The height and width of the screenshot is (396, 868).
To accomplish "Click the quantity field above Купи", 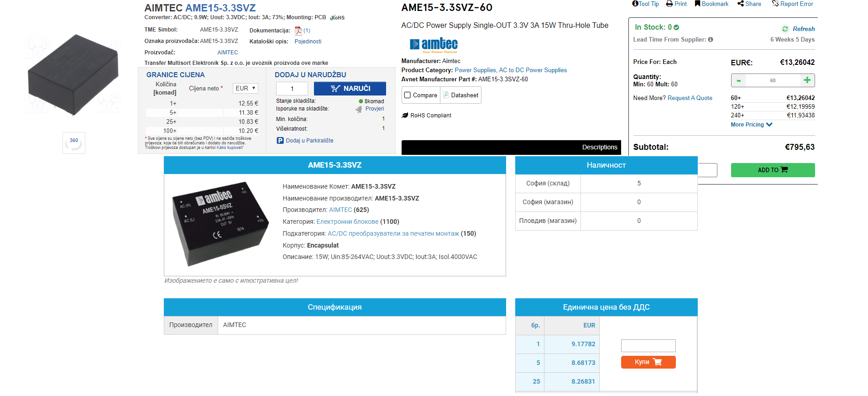I will click(x=648, y=346).
